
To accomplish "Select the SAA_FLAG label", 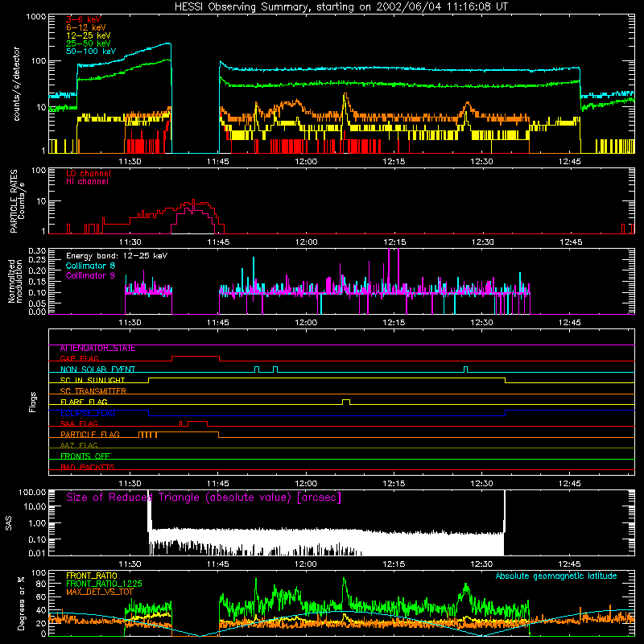I will click(x=79, y=424).
